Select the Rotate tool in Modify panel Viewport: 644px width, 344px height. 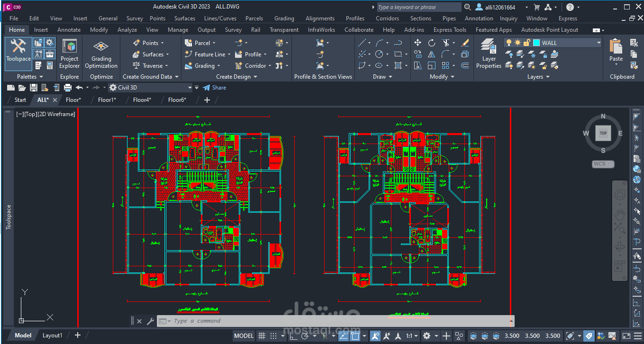[431, 43]
